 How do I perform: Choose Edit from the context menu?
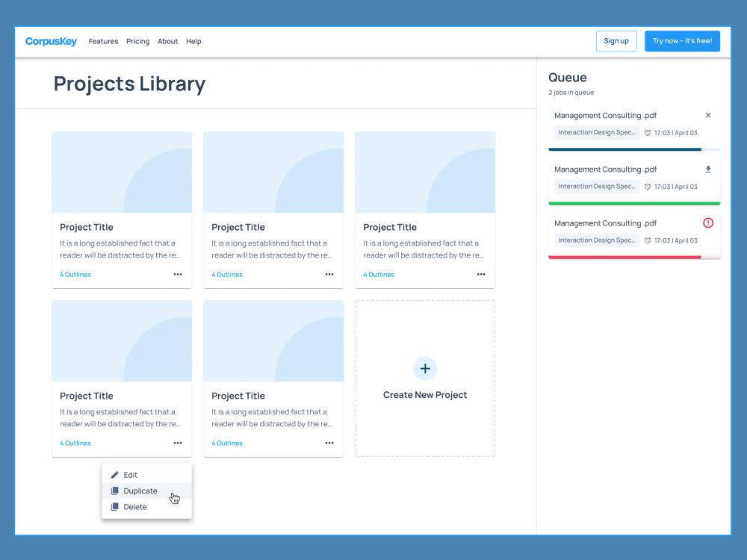coord(146,475)
